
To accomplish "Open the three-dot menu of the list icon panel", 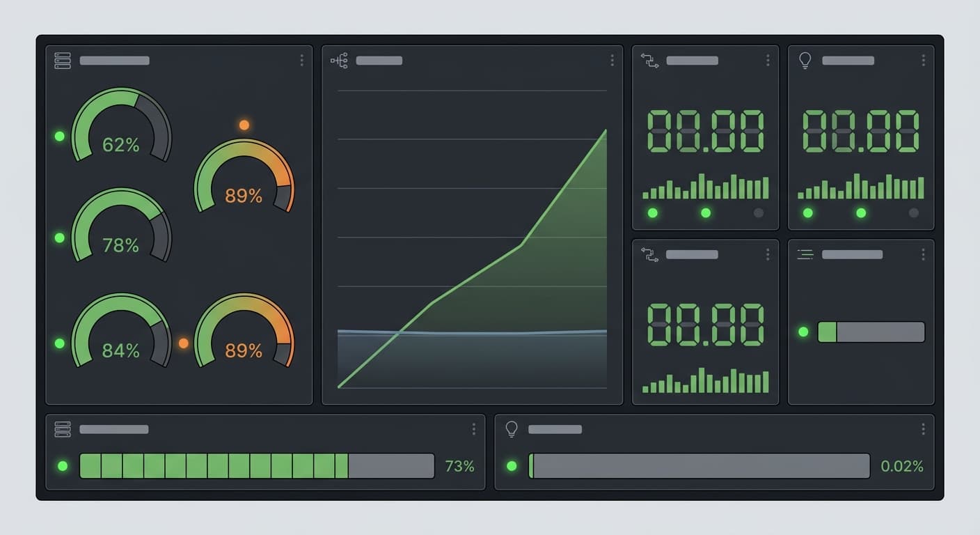I will 923,255.
